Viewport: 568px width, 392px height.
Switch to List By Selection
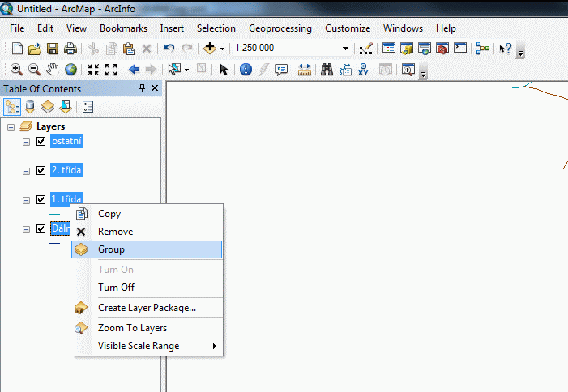click(x=66, y=107)
